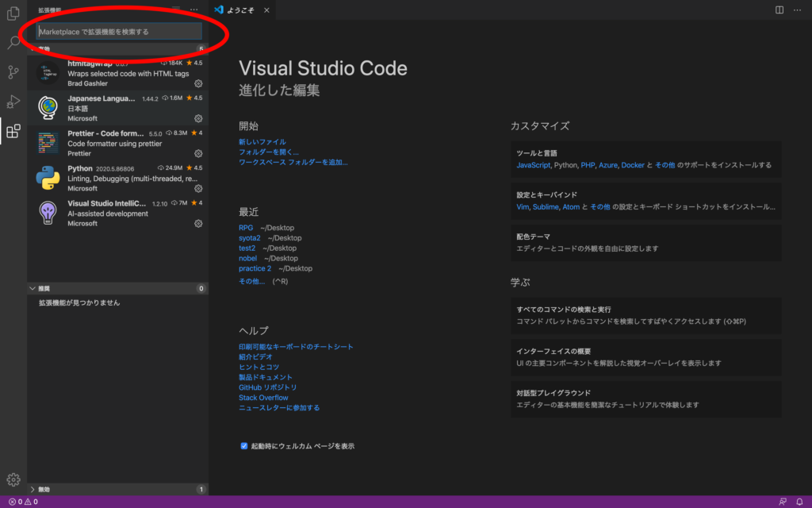Screen dimensions: 812x508
Task: Click the Sublime keybinding link
Action: pyautogui.click(x=546, y=207)
